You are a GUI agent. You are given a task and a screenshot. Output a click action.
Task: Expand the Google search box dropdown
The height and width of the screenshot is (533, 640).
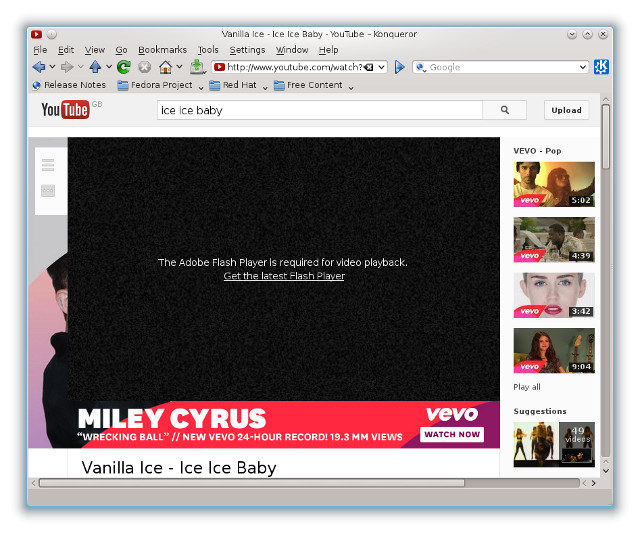pos(583,67)
